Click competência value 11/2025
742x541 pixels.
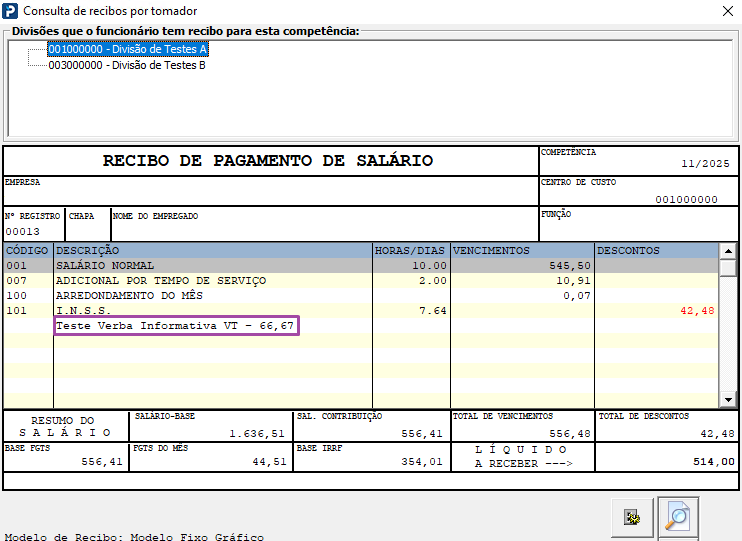pos(705,164)
